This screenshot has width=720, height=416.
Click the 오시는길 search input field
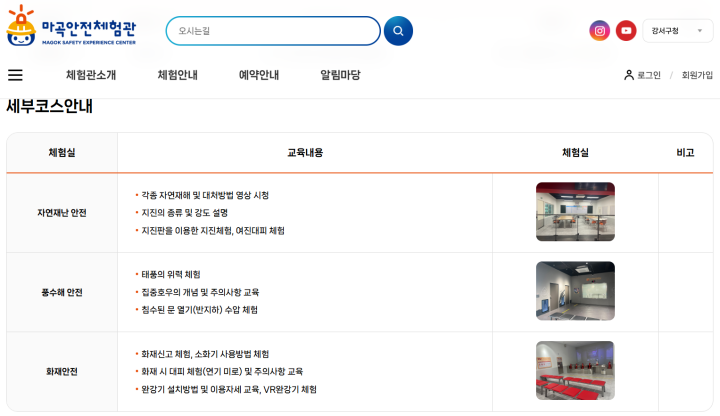[x=272, y=31]
